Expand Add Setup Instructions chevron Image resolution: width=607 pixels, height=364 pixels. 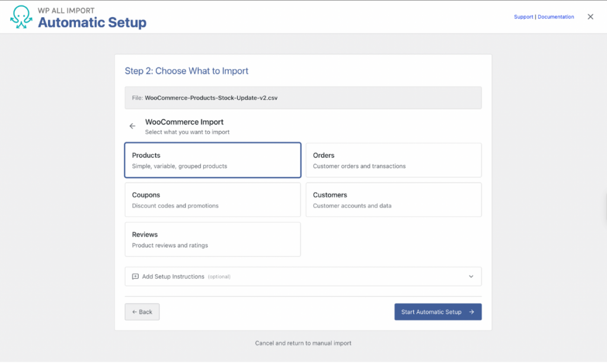pyautogui.click(x=471, y=276)
